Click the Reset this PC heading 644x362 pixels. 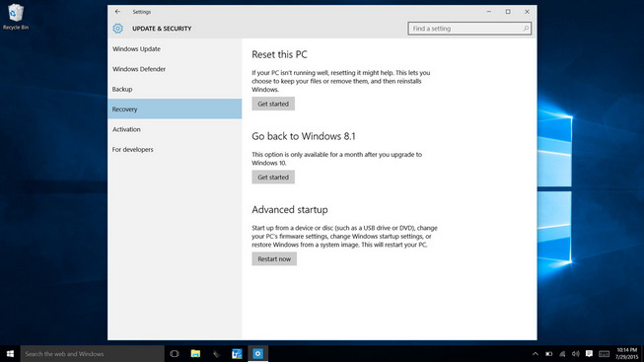click(x=279, y=54)
